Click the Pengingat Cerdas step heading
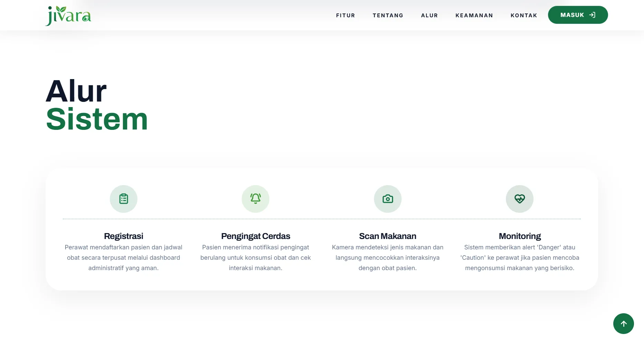This screenshot has width=644, height=344. 256,236
